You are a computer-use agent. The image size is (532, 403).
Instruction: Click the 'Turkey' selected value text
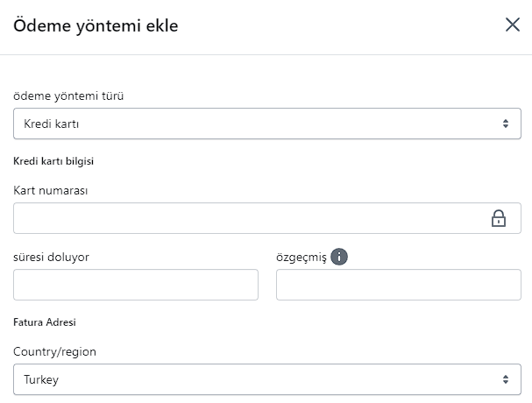(x=41, y=379)
